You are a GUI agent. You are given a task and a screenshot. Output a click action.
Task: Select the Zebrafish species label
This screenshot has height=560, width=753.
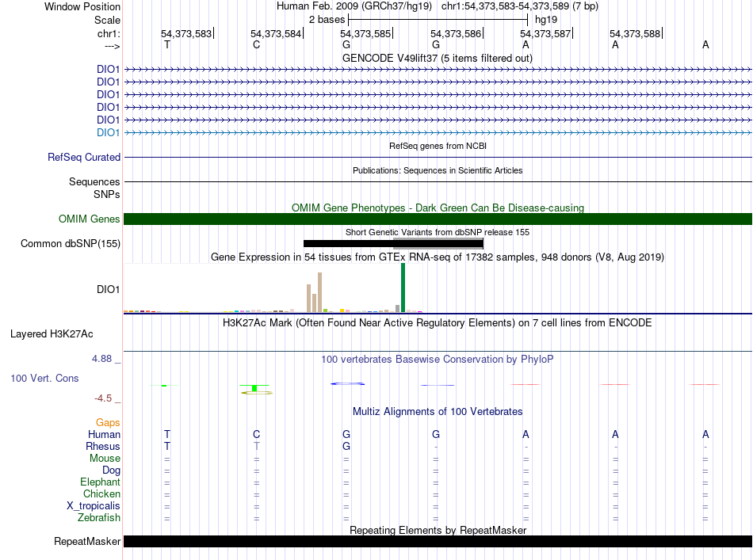[x=99, y=518]
